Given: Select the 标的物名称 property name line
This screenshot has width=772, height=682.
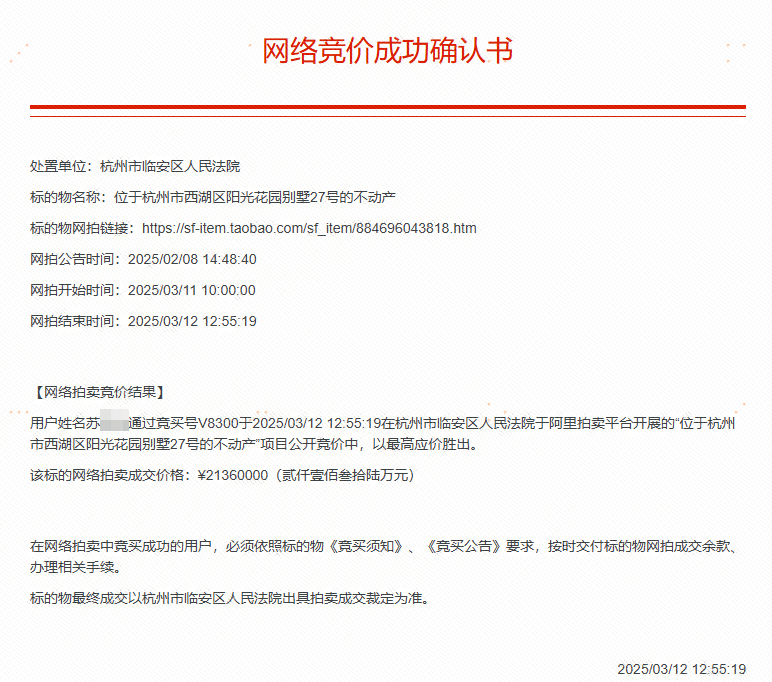Looking at the screenshot, I should click(213, 197).
